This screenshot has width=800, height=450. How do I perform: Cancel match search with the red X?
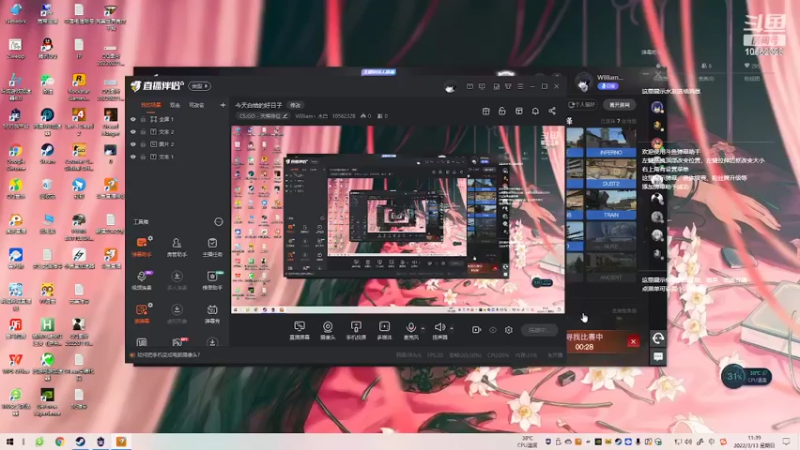(x=633, y=341)
